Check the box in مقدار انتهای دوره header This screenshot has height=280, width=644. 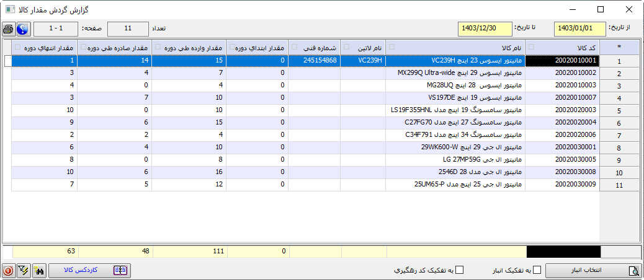click(x=18, y=47)
